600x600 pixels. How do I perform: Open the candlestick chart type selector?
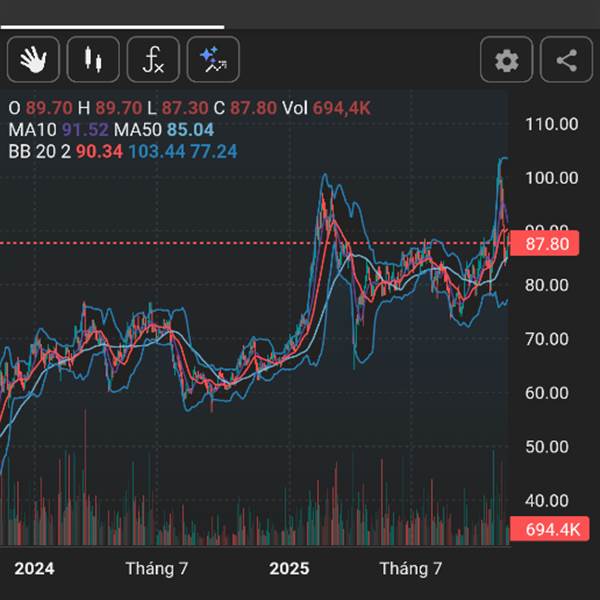[x=93, y=59]
